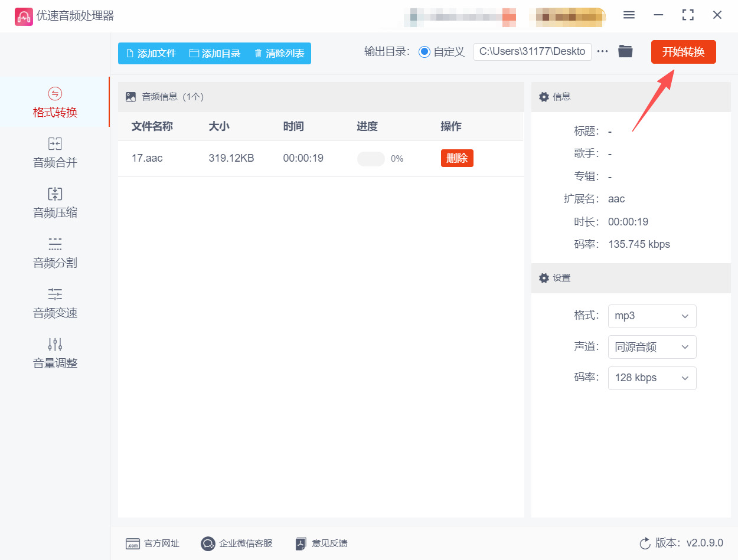
Task: Click the 进度 column header
Action: pos(367,126)
